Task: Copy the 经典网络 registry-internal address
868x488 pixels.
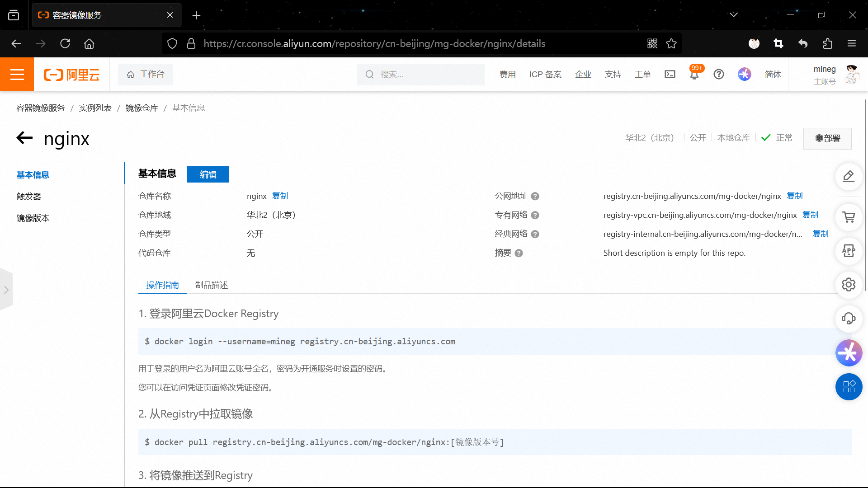Action: (820, 234)
